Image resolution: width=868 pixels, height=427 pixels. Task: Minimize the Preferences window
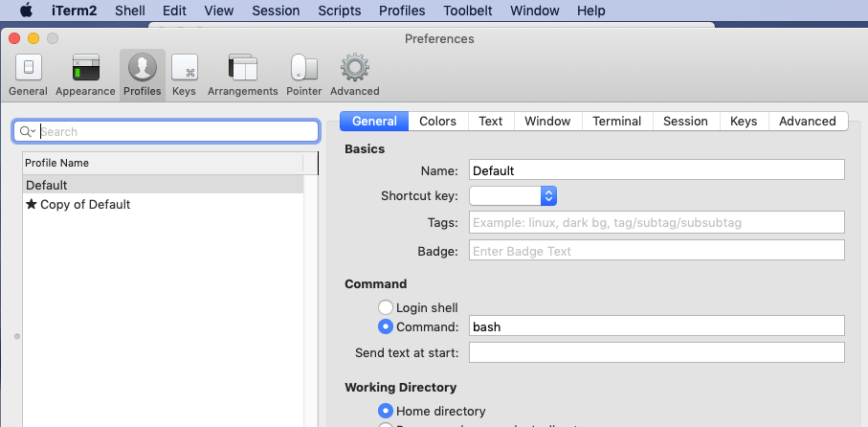point(33,38)
